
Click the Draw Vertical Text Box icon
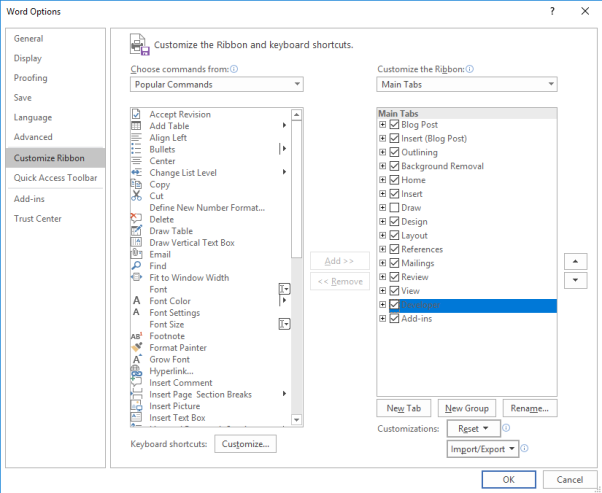click(x=136, y=242)
